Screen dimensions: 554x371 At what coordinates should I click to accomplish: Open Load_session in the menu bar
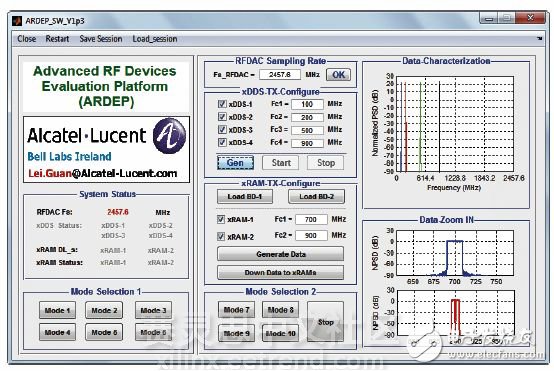coord(155,39)
